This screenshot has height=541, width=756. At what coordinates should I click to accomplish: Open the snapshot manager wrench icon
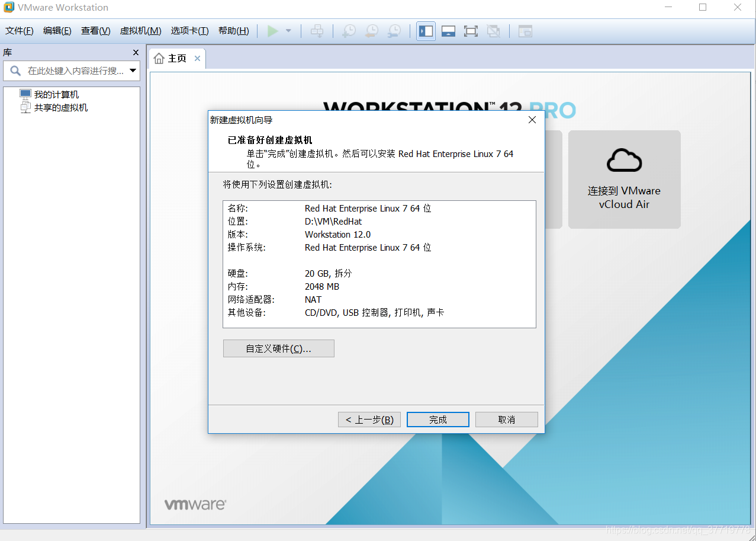click(394, 31)
